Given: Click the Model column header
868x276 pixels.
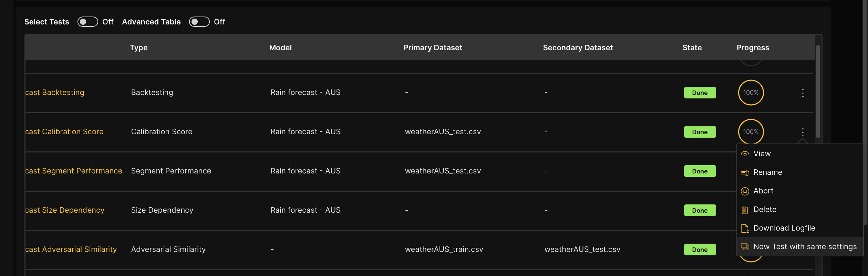Looking at the screenshot, I should pyautogui.click(x=280, y=47).
